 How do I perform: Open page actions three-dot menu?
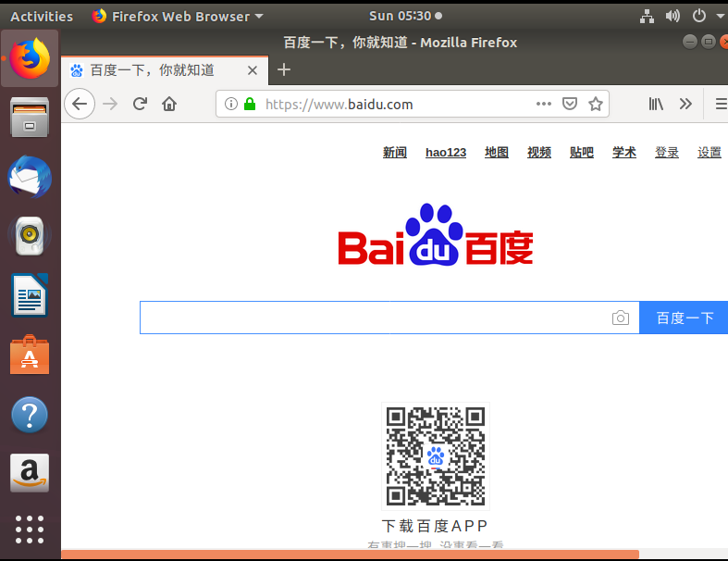pyautogui.click(x=544, y=104)
